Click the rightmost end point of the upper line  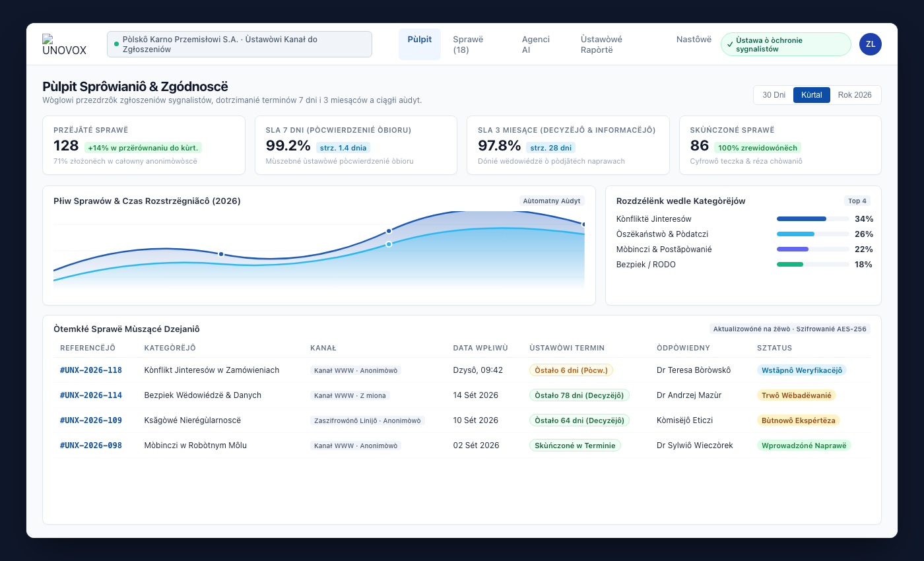point(584,224)
